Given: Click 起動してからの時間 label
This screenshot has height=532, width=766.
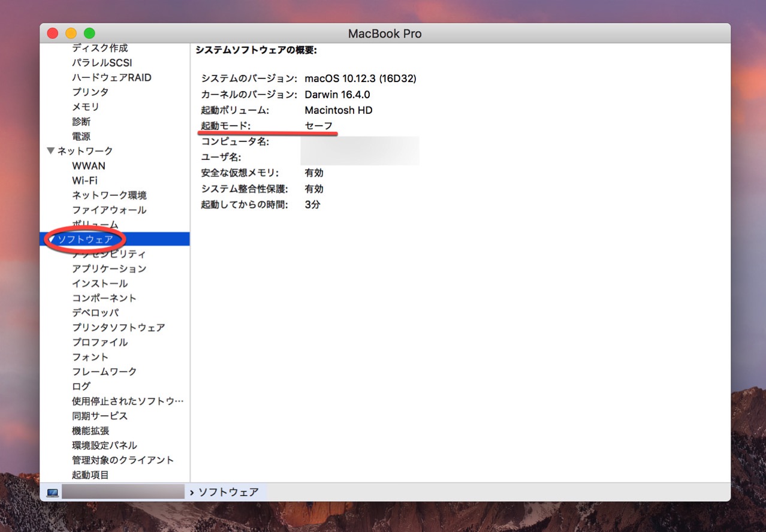Looking at the screenshot, I should pyautogui.click(x=244, y=204).
